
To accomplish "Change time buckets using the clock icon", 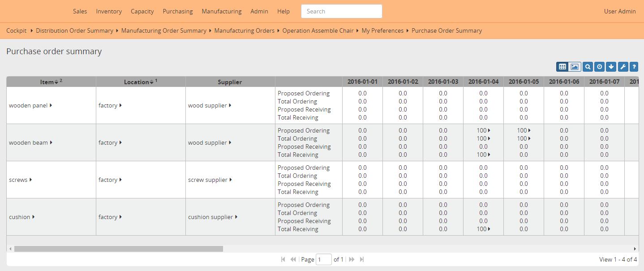I will pos(599,66).
